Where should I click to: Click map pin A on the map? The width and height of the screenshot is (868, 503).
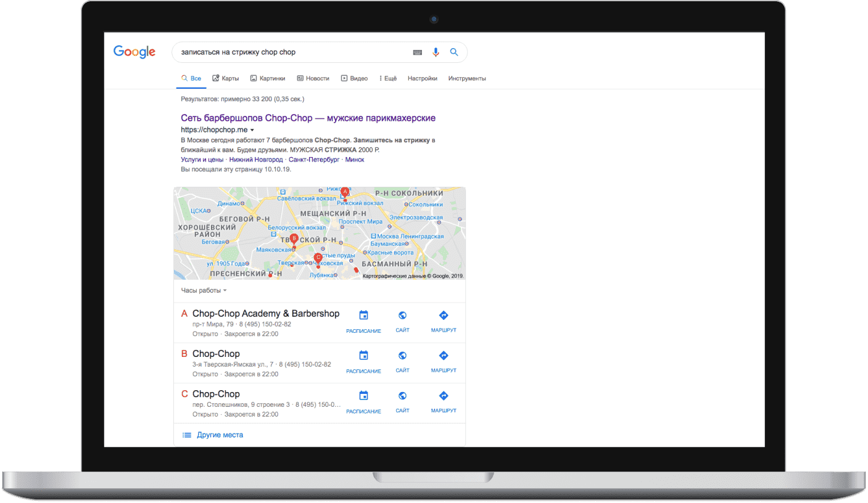click(345, 192)
